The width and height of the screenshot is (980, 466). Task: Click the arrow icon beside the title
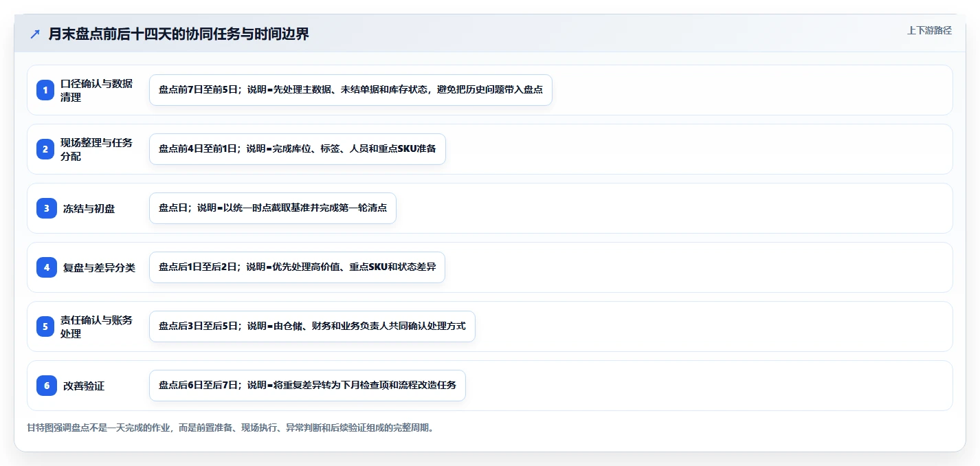(35, 34)
